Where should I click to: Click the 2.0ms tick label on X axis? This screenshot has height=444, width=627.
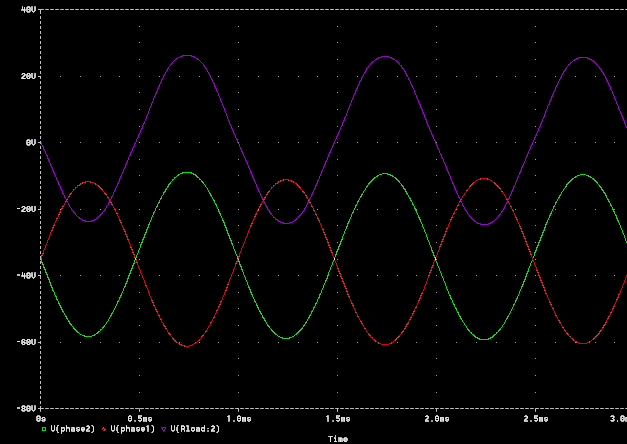tap(436, 418)
